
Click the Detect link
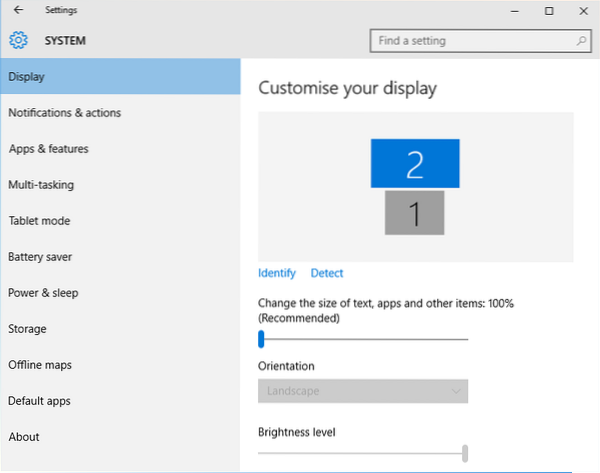tap(327, 273)
